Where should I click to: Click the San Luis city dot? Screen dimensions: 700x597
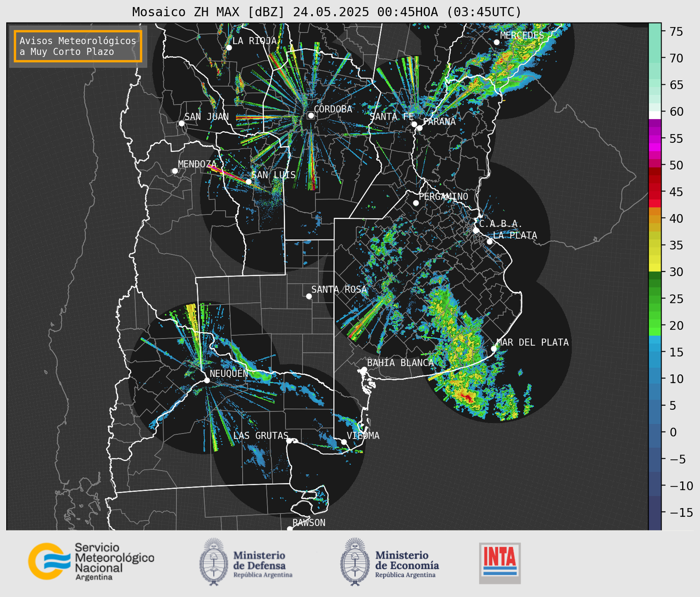(249, 181)
